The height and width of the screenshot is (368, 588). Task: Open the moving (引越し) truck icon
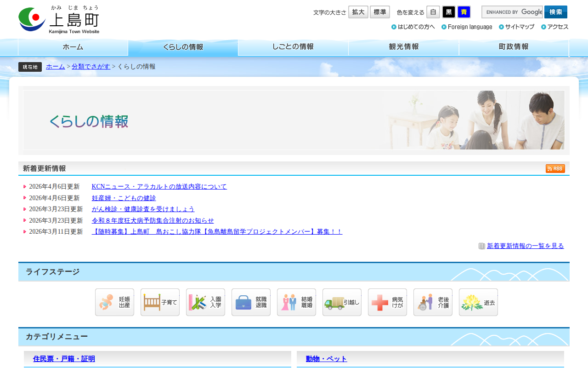[342, 302]
